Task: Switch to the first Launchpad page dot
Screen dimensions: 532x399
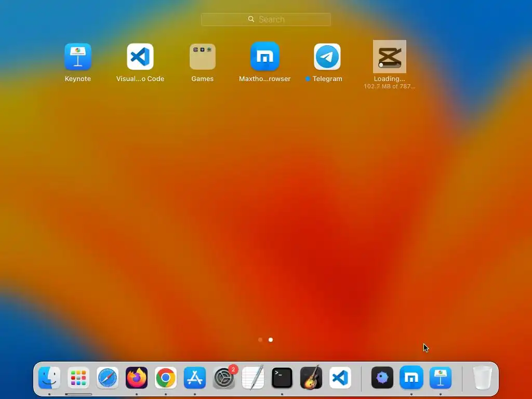Action: click(x=260, y=340)
